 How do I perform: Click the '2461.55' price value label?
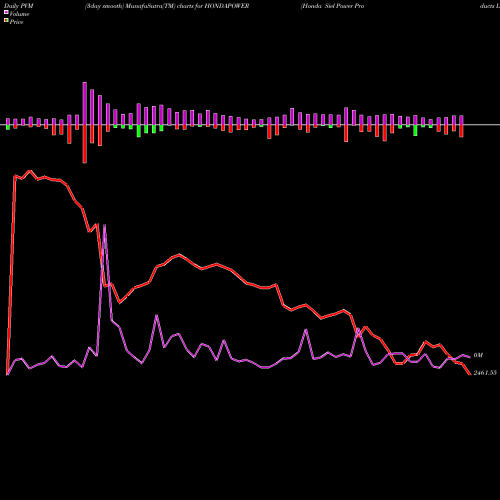tap(485, 373)
